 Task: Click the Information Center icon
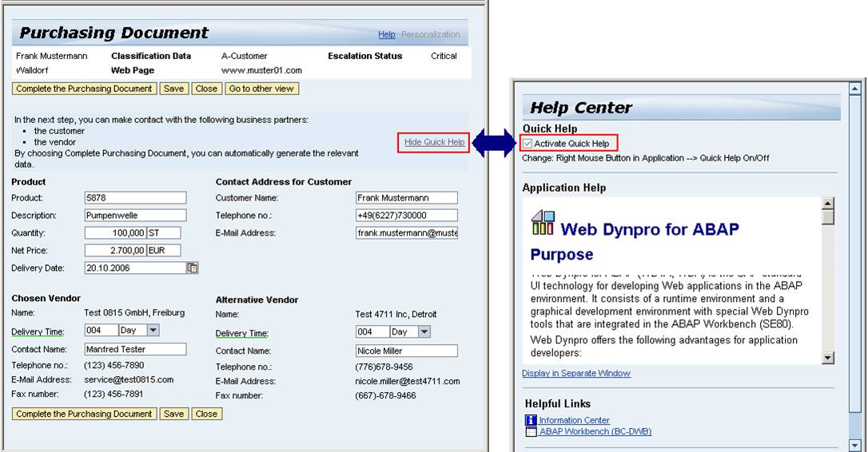click(x=531, y=420)
